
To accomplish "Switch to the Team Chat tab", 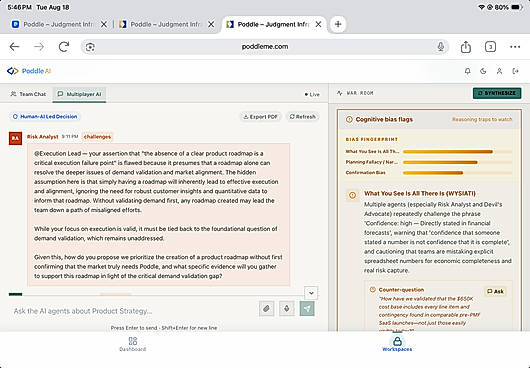I will click(x=28, y=94).
